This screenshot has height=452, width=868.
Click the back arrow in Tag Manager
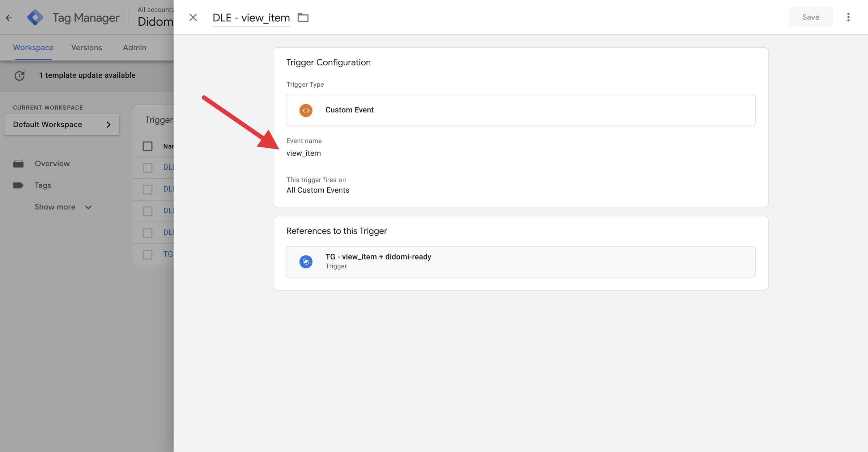coord(9,18)
